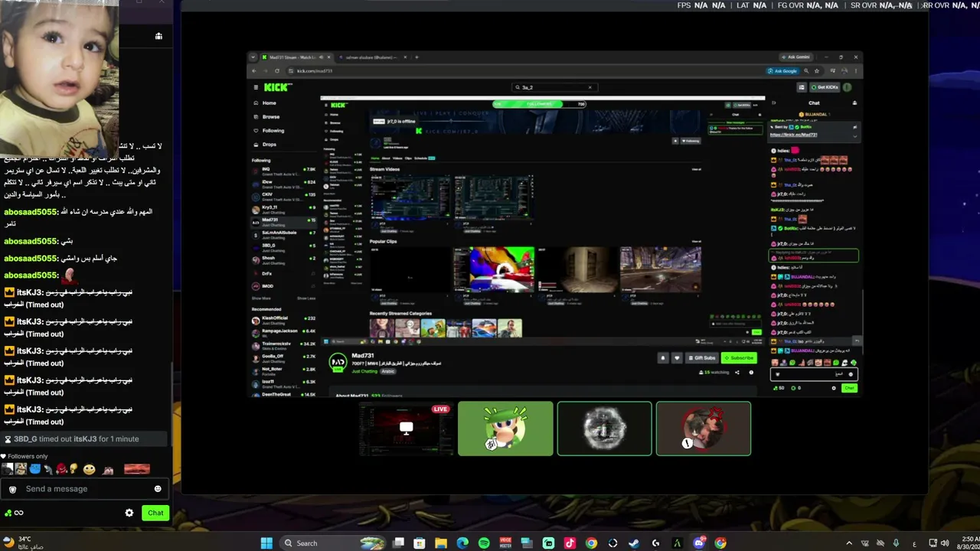Select Trainwreckstv in Recommended list
This screenshot has width=980, height=551.
(x=284, y=345)
